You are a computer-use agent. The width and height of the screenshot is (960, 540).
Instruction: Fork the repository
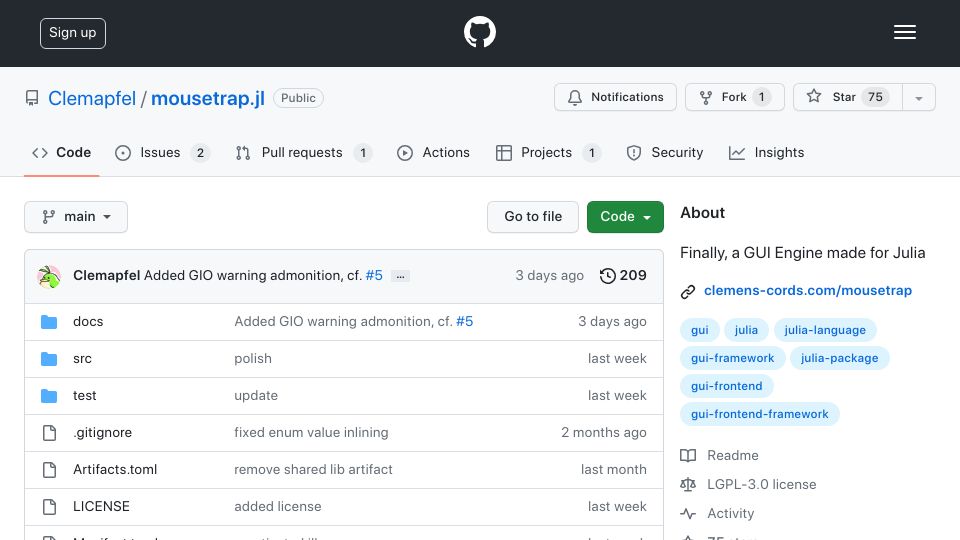click(735, 97)
